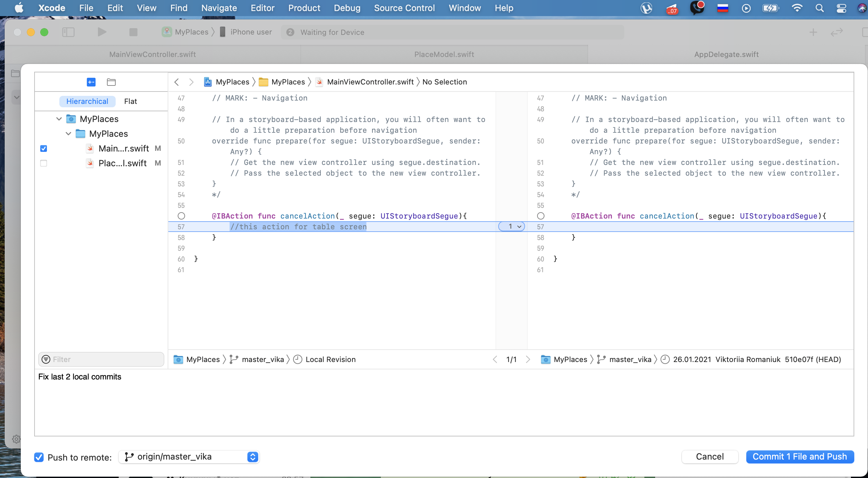This screenshot has height=478, width=868.
Task: Click the Russian flag input source icon
Action: click(x=723, y=8)
